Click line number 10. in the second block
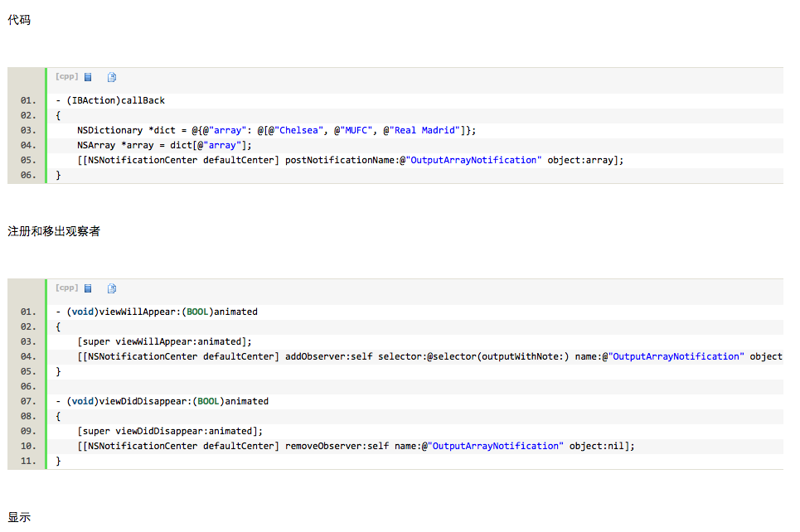The image size is (800, 532). click(28, 447)
